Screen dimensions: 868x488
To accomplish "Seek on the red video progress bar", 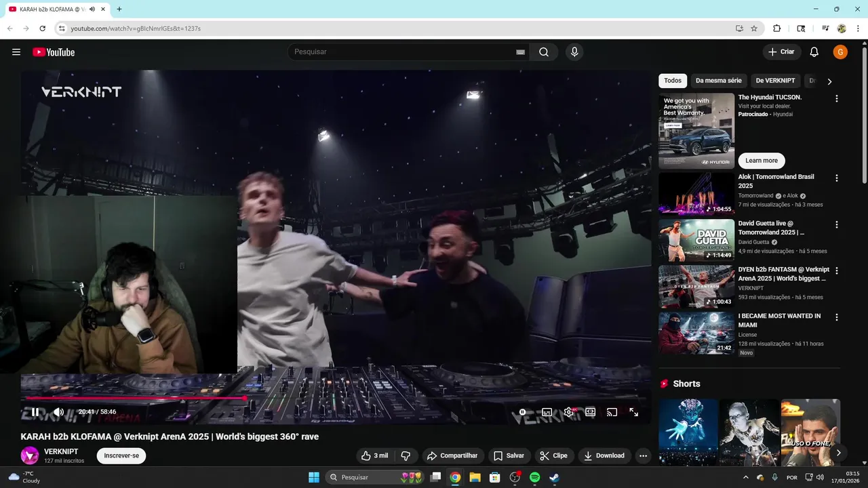I will pos(336,399).
